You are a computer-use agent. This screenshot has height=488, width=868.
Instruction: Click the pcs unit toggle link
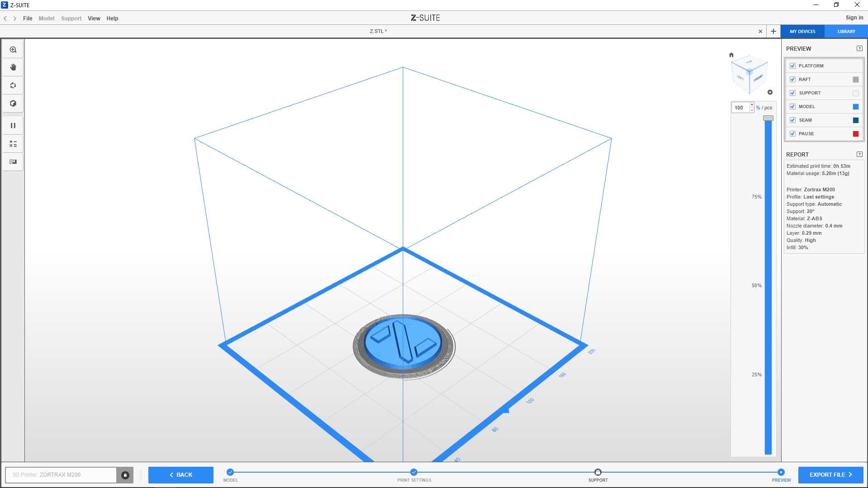(x=768, y=108)
